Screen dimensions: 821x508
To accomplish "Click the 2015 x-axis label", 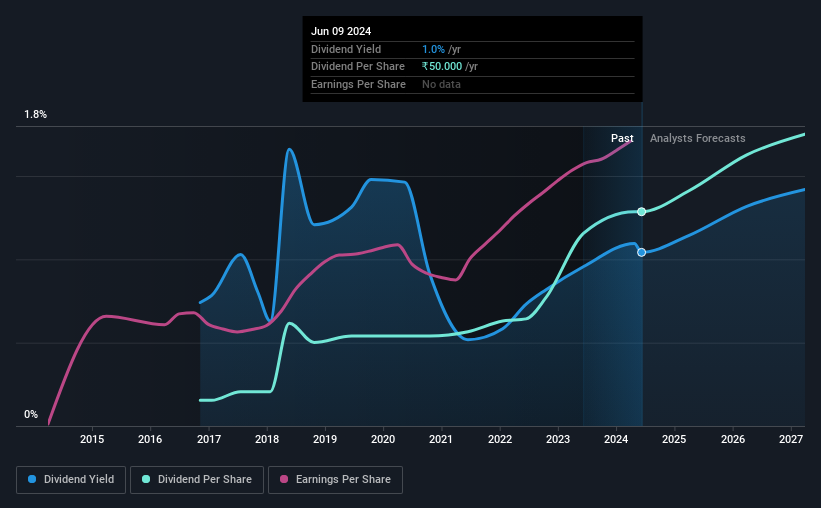I will [x=92, y=439].
